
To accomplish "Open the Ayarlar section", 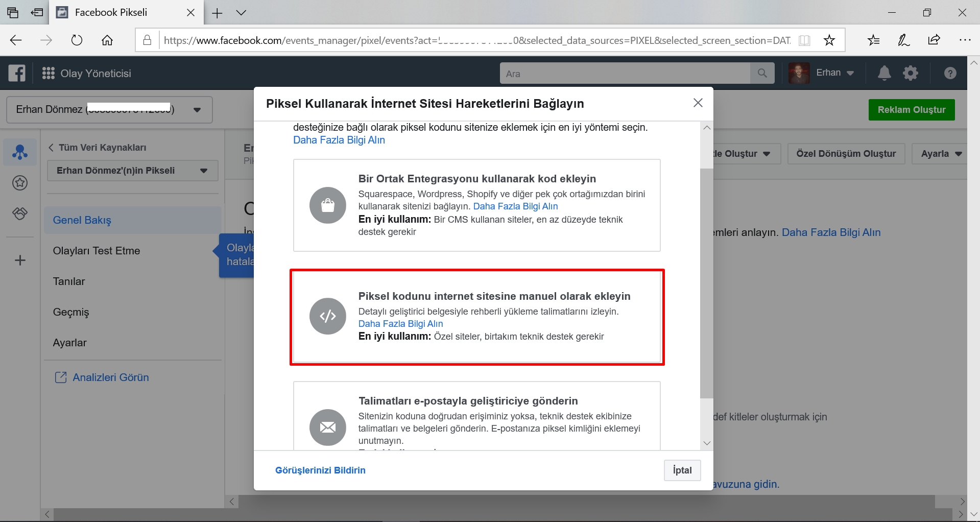I will (70, 343).
